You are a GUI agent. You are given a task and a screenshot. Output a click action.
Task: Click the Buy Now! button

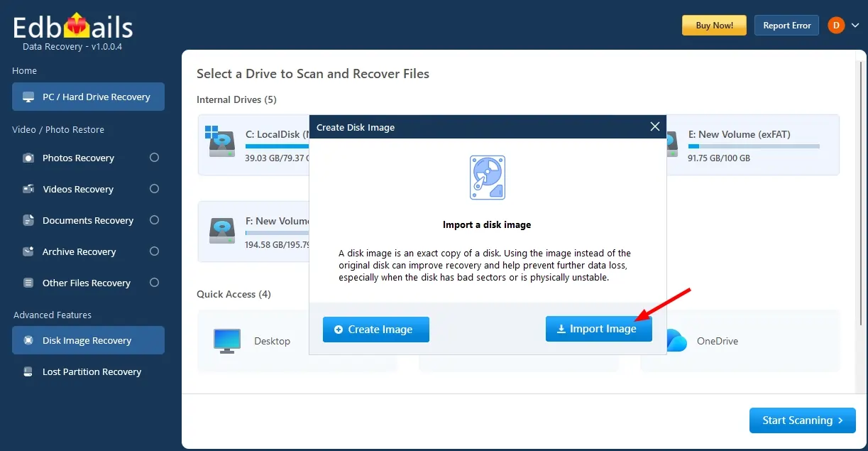pyautogui.click(x=714, y=25)
